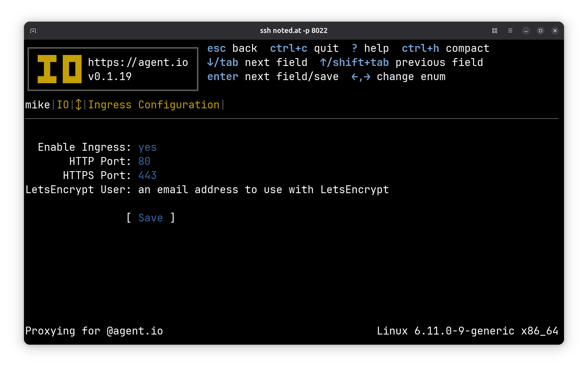Click the HTTPS Port label
Image resolution: width=588 pixels, height=371 pixels.
(x=97, y=175)
